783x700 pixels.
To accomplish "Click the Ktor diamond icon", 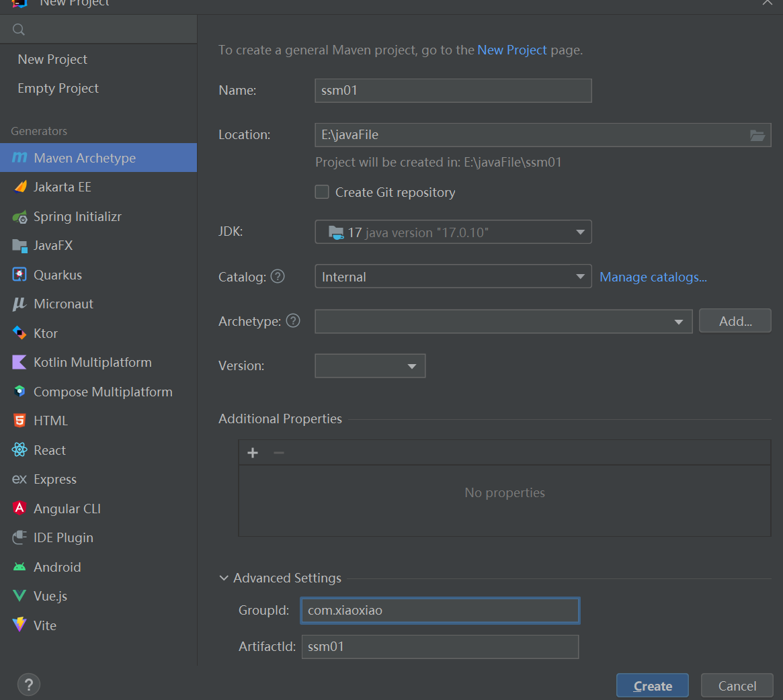I will (19, 333).
